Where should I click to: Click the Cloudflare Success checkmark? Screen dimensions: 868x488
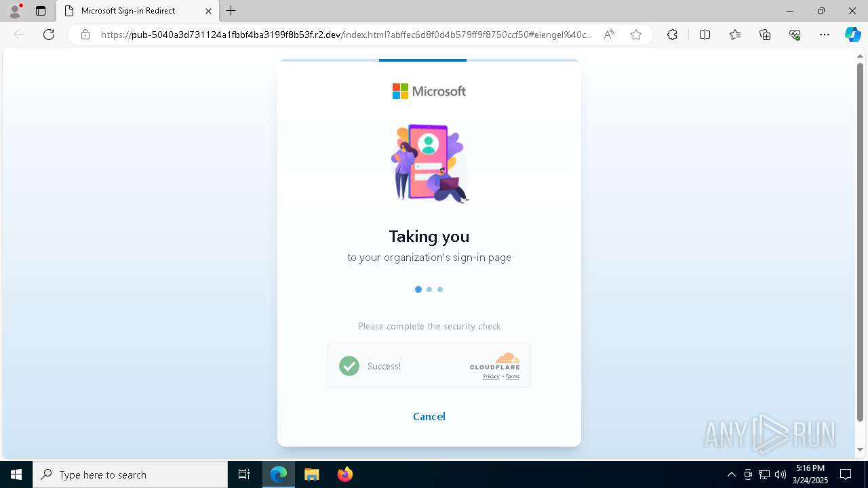tap(349, 366)
